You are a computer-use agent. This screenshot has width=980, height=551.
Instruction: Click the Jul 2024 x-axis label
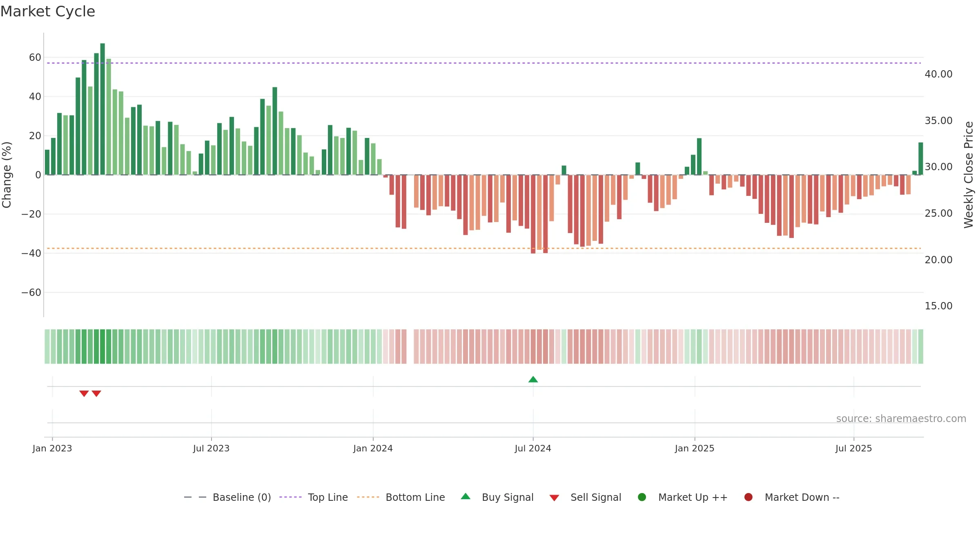click(x=533, y=449)
